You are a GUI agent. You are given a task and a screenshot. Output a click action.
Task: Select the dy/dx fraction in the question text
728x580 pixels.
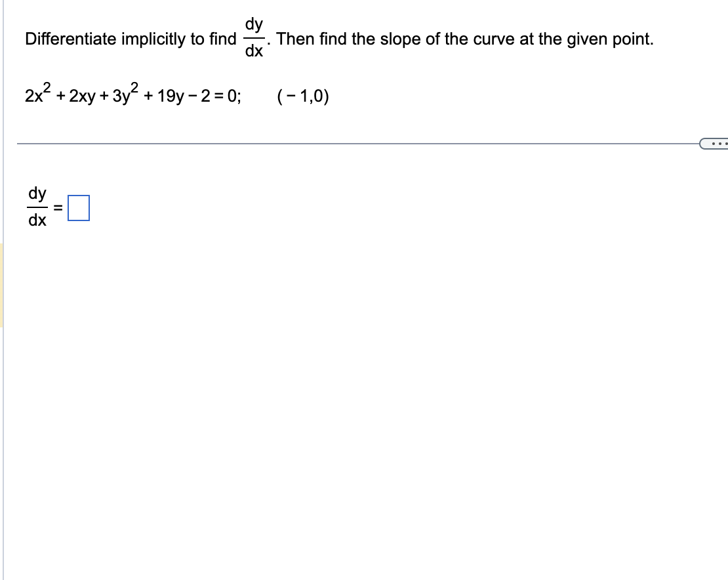point(254,37)
